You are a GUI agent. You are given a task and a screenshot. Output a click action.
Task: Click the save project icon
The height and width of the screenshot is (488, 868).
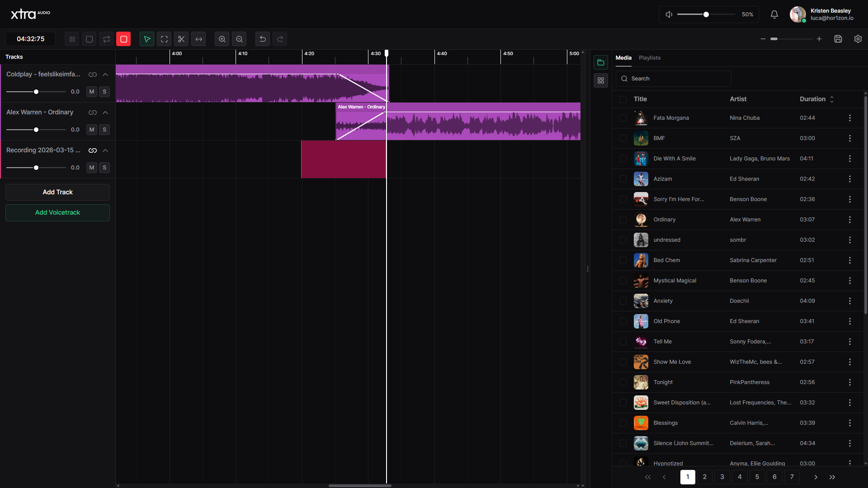tap(838, 39)
